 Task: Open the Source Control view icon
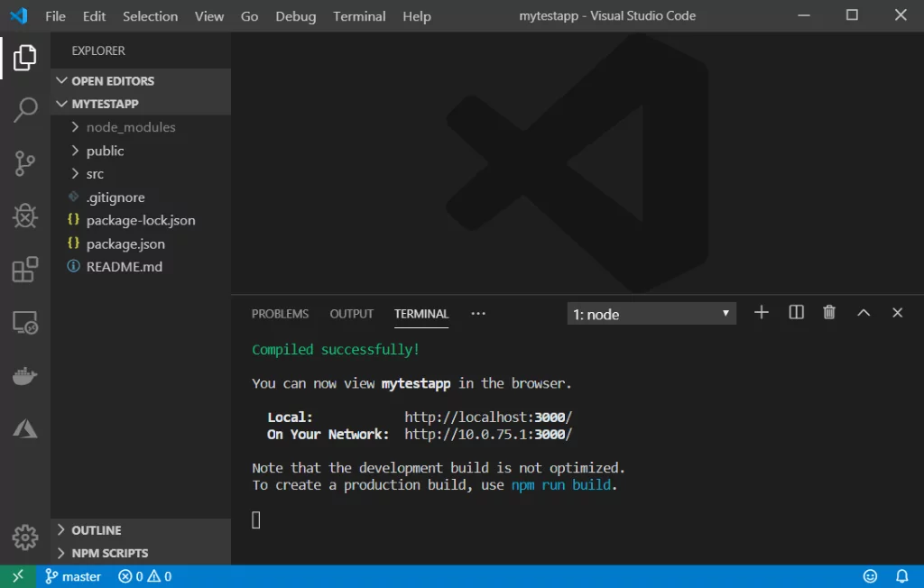coord(24,163)
